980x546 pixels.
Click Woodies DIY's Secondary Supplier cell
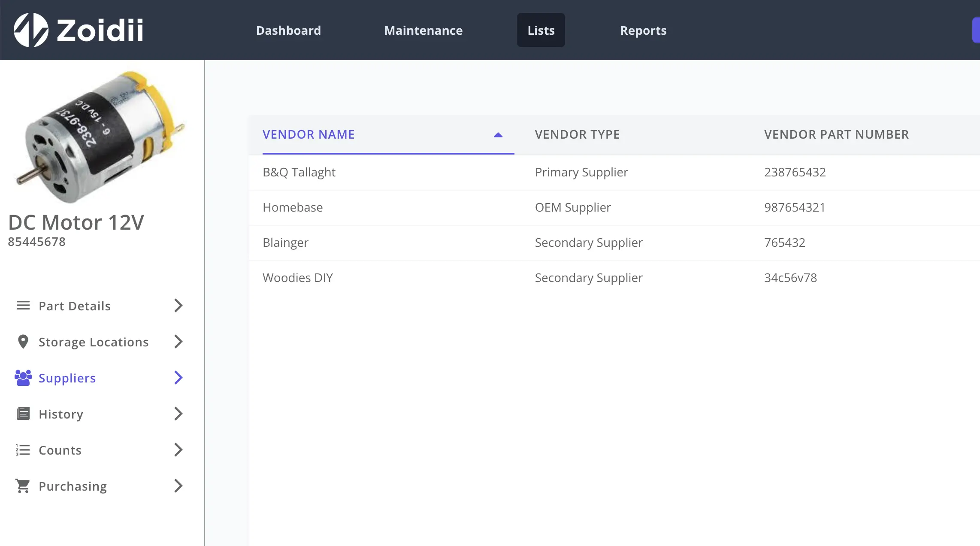click(x=589, y=278)
